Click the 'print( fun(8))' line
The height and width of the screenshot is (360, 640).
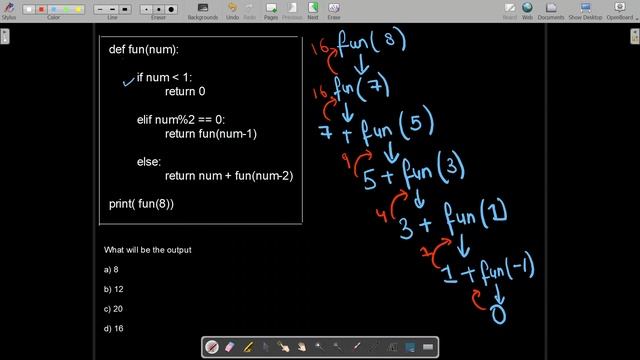[x=141, y=204]
